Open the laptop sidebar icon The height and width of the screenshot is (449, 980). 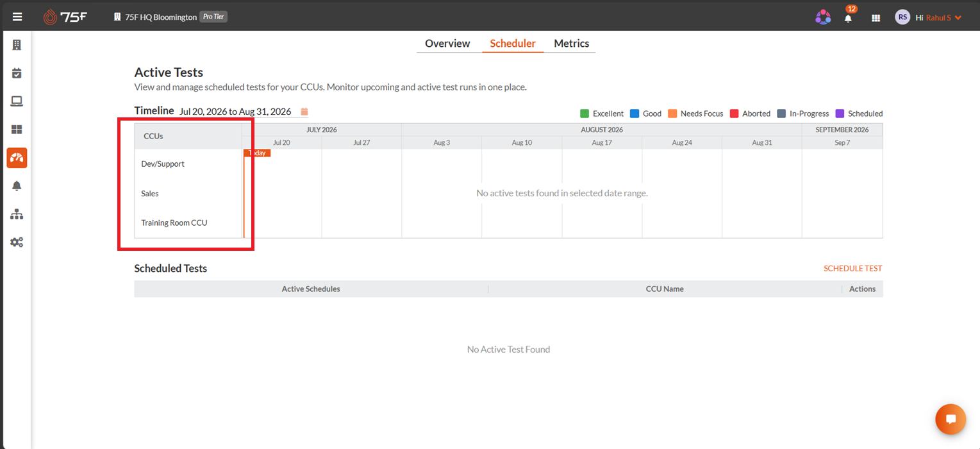click(17, 101)
